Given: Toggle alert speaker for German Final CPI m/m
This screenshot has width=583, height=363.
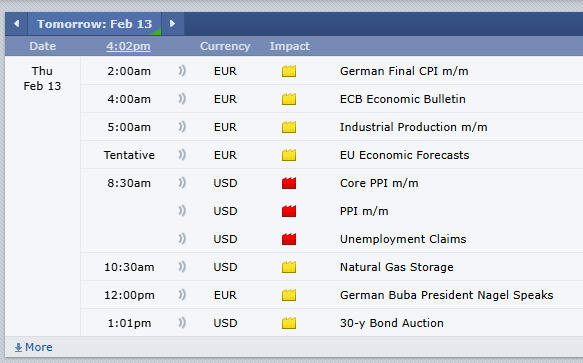Looking at the screenshot, I should click(182, 71).
